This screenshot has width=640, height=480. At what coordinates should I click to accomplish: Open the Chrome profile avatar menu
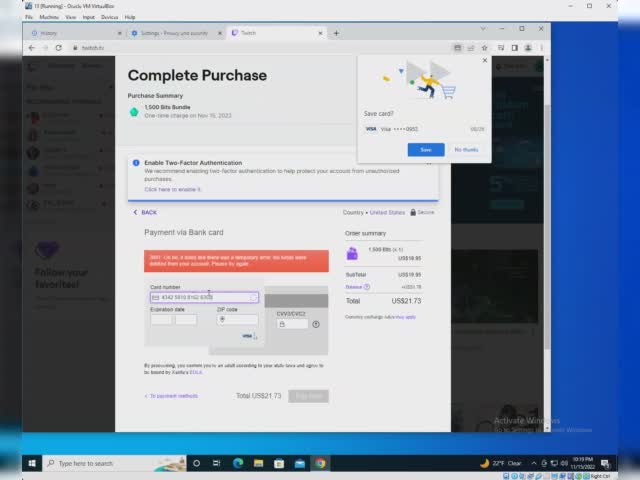coord(528,48)
